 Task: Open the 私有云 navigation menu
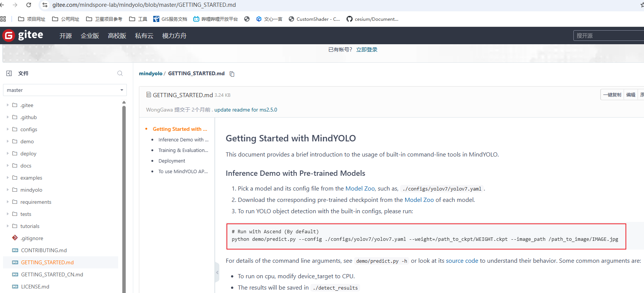pyautogui.click(x=144, y=36)
